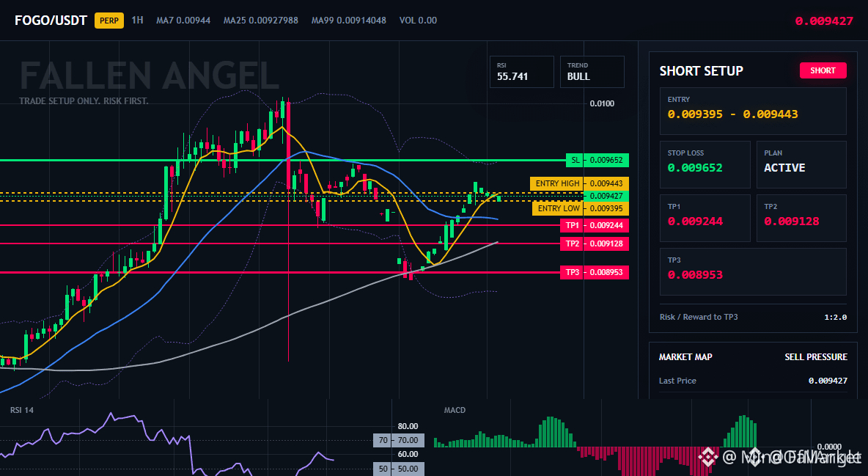Image resolution: width=868 pixels, height=476 pixels.
Task: Click the 1:2.0 risk reward value
Action: pyautogui.click(x=835, y=317)
